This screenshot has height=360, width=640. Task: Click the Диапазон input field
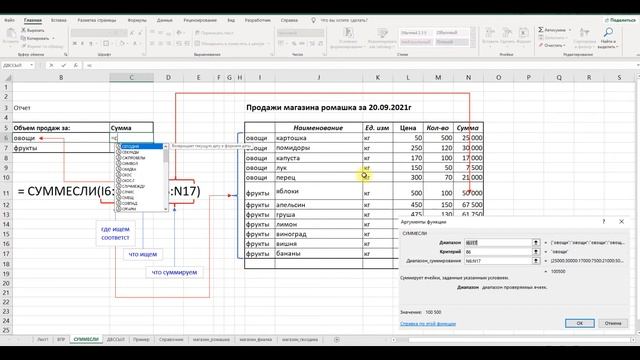498,242
